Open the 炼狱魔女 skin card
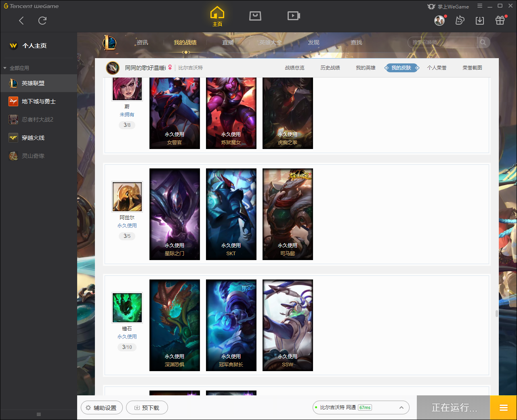517x420 pixels. tap(231, 113)
